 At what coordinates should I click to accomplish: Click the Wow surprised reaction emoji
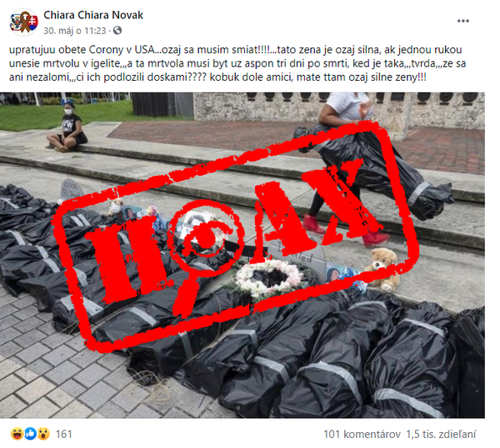coord(43,434)
